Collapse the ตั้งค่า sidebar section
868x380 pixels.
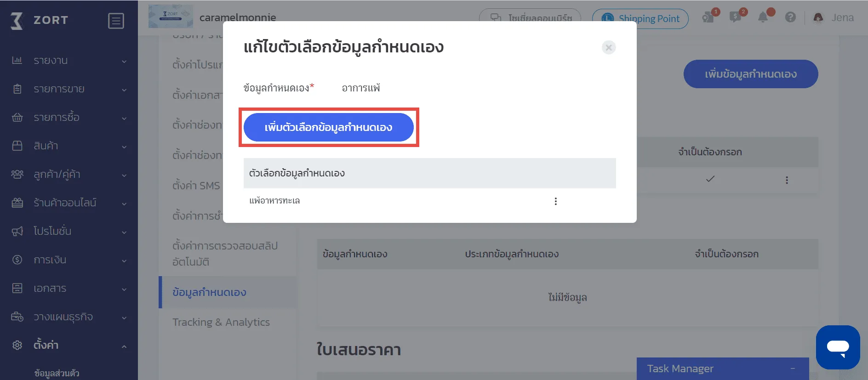click(x=69, y=345)
